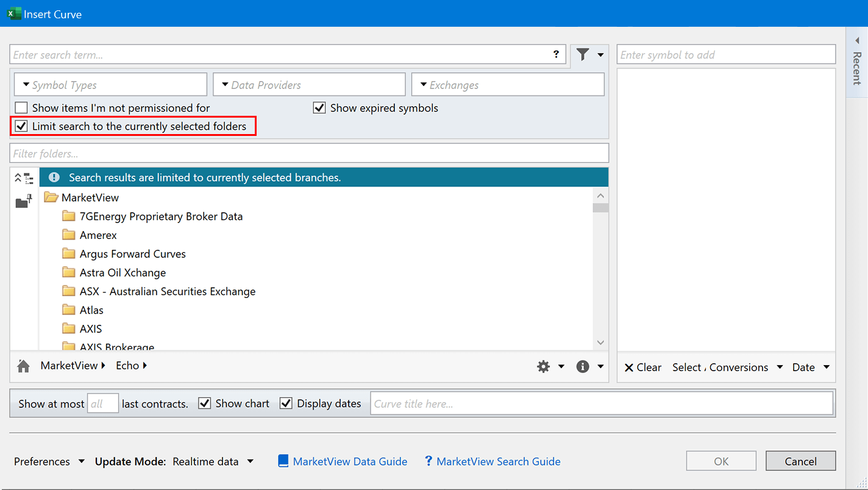
Task: Select the Argus Forward Curves folder
Action: click(133, 254)
